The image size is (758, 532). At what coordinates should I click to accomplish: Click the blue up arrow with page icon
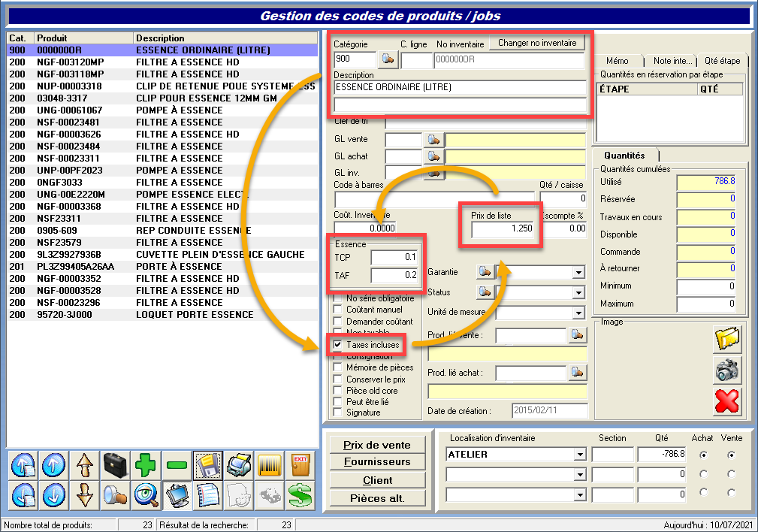(x=23, y=465)
